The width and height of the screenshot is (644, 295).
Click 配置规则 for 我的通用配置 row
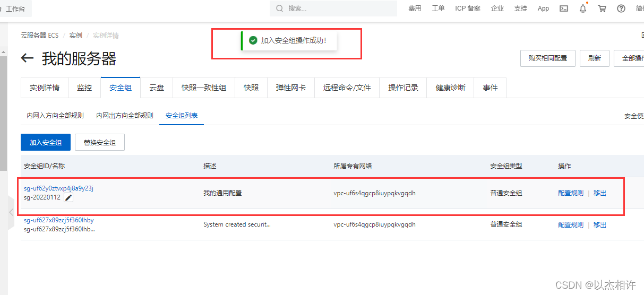coord(571,193)
